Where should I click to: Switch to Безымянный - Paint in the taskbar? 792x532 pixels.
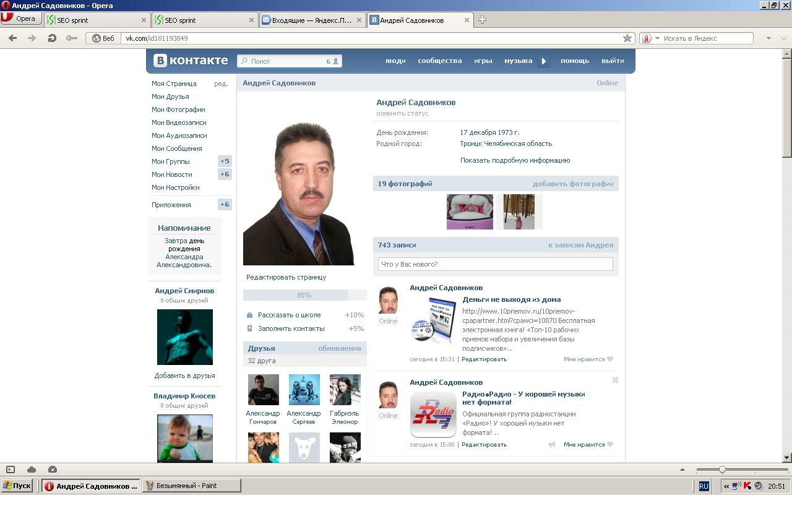point(192,486)
